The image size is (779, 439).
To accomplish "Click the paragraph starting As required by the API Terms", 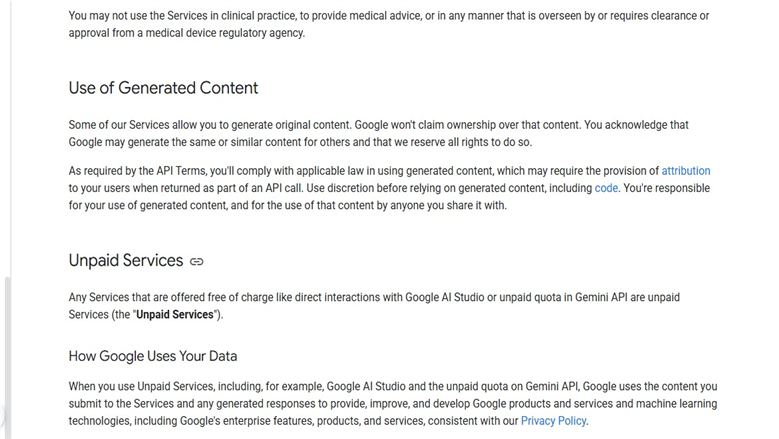I will [390, 188].
